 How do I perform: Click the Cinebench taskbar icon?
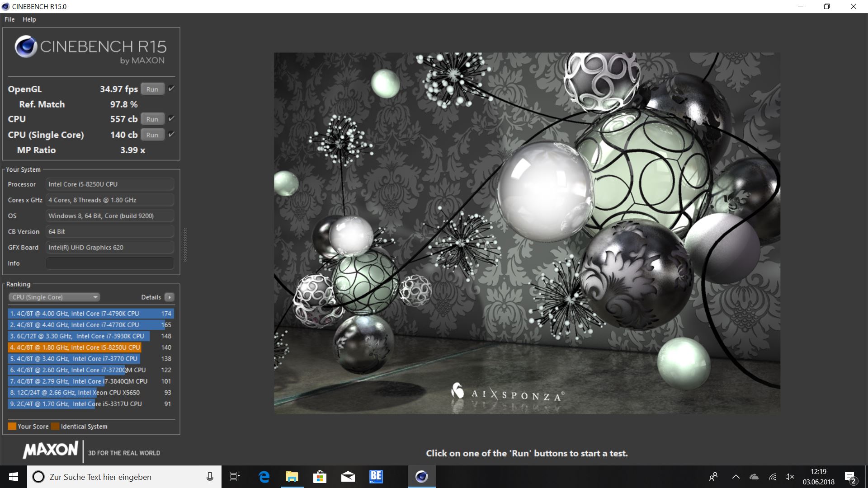[421, 477]
